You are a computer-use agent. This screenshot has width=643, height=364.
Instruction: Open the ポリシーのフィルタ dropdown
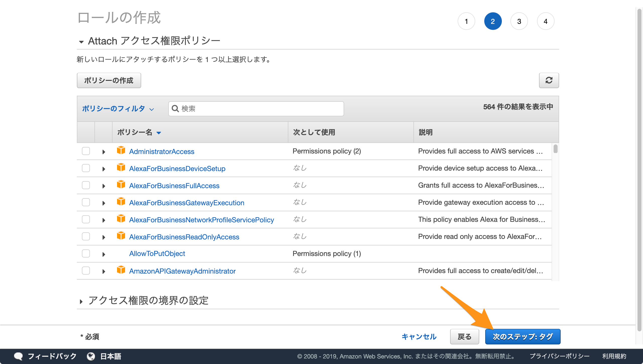point(118,109)
